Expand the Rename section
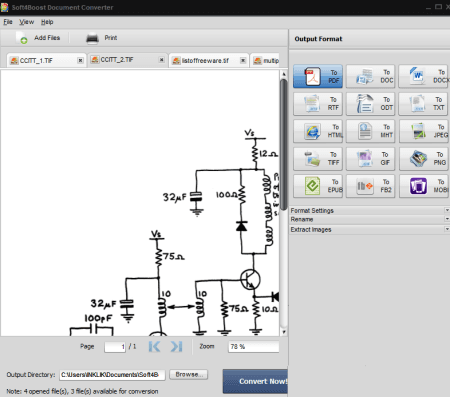 tap(369, 219)
